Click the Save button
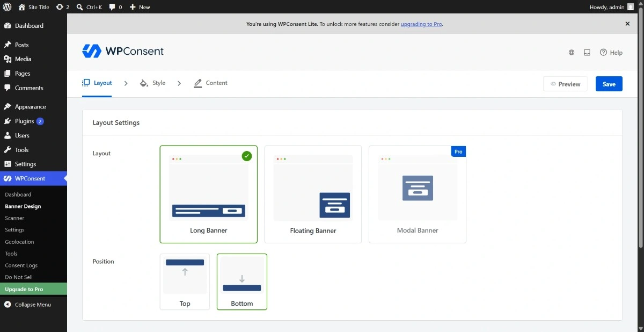The height and width of the screenshot is (332, 644). tap(609, 84)
